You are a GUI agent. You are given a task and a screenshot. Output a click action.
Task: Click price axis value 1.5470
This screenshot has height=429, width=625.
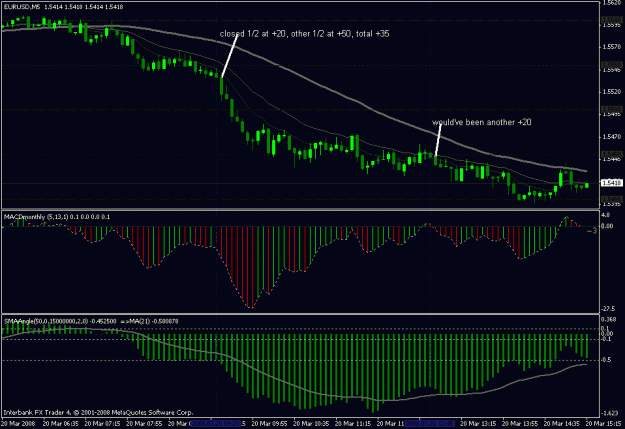point(612,137)
